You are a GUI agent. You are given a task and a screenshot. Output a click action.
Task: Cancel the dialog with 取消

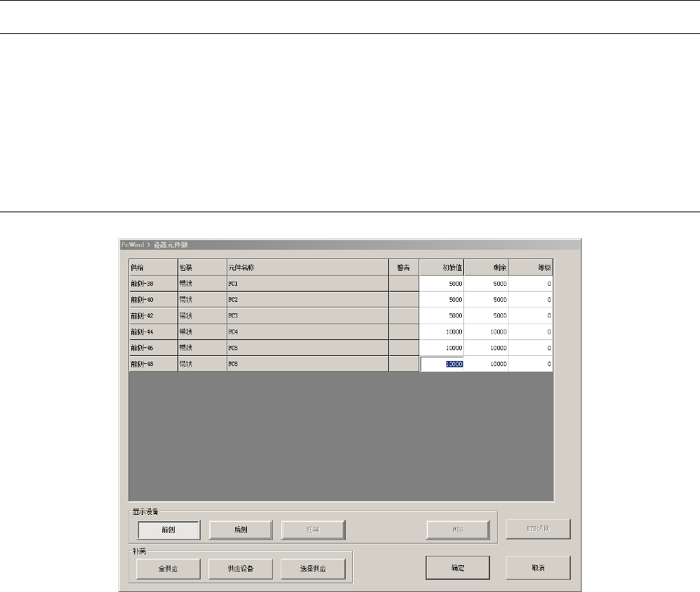click(538, 568)
